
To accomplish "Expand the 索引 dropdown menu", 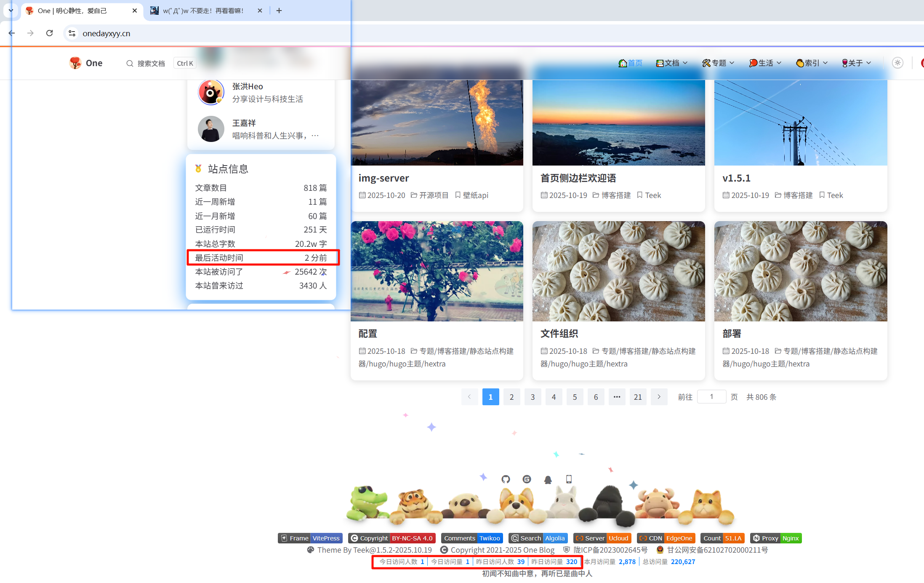I will click(812, 63).
